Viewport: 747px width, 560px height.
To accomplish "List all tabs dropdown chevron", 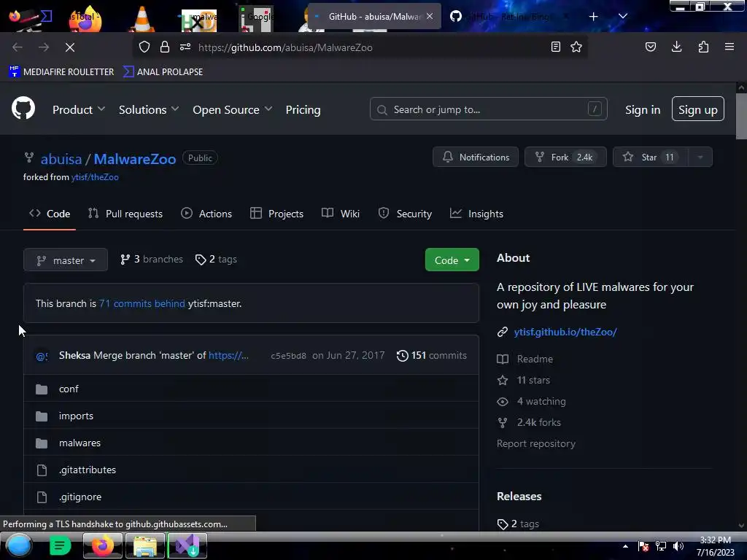I will (623, 16).
